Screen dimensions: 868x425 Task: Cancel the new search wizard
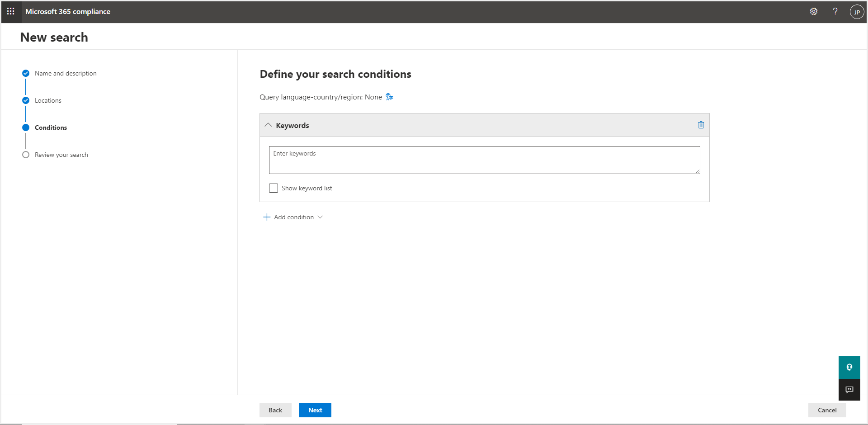[827, 410]
